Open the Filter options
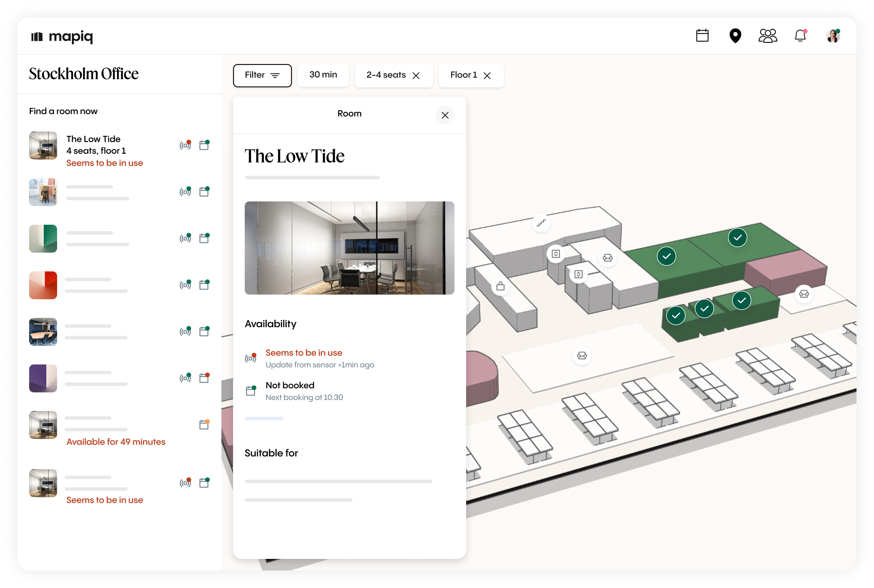Viewport: 874px width, 588px height. pos(262,75)
